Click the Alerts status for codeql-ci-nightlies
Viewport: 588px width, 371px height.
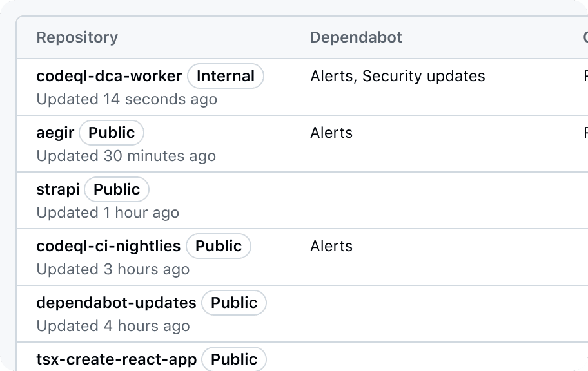tap(331, 246)
